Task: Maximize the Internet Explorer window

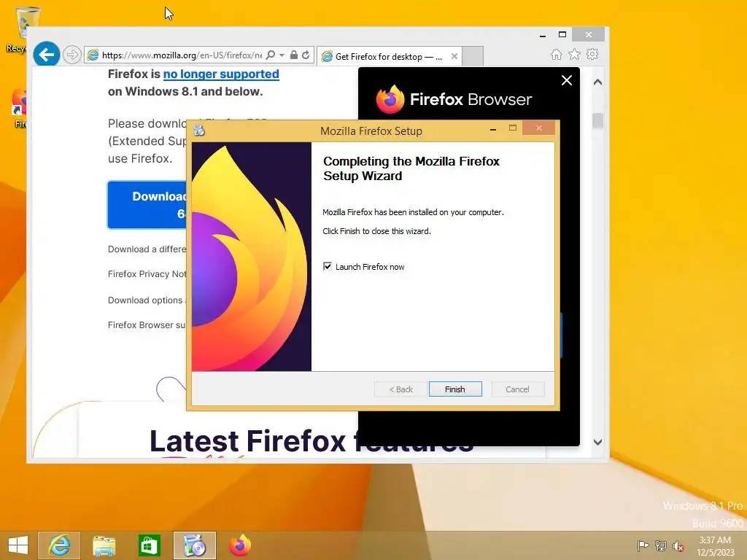Action: pos(562,34)
